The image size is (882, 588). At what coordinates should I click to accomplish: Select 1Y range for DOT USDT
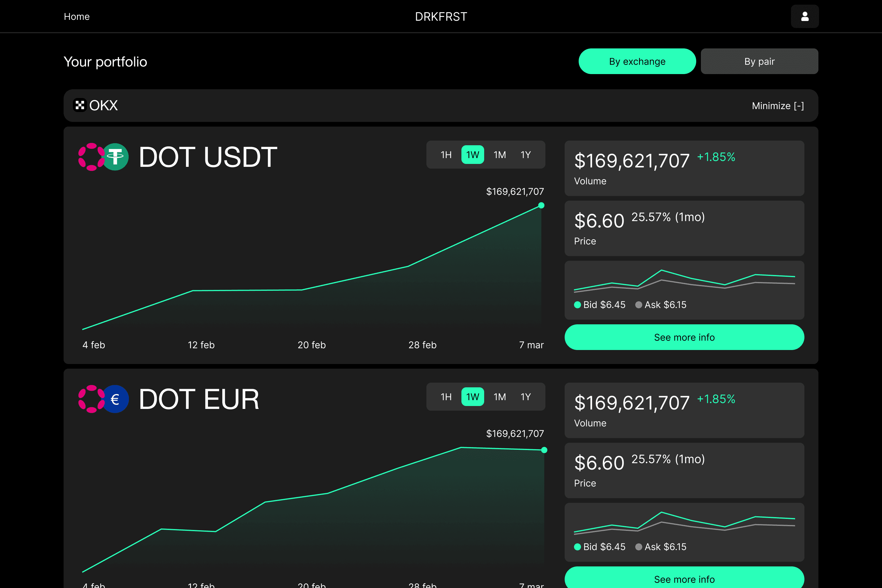coord(525,155)
